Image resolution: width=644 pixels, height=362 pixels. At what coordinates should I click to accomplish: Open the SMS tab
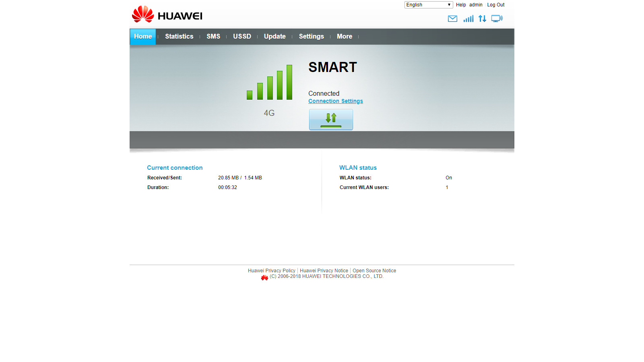coord(213,37)
